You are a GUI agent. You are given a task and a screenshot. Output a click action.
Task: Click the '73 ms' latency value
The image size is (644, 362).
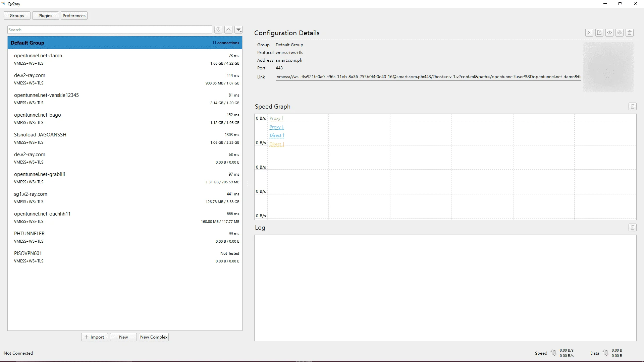(x=234, y=56)
